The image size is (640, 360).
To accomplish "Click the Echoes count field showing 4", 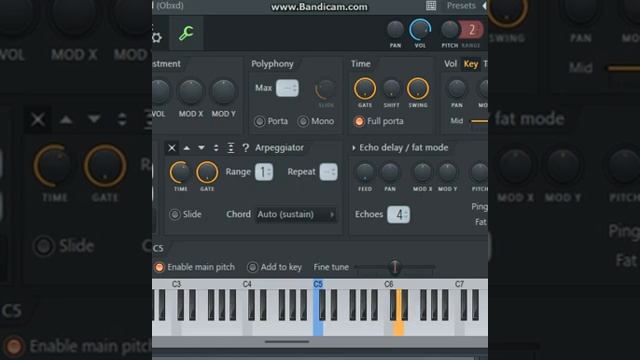I will (x=398, y=214).
